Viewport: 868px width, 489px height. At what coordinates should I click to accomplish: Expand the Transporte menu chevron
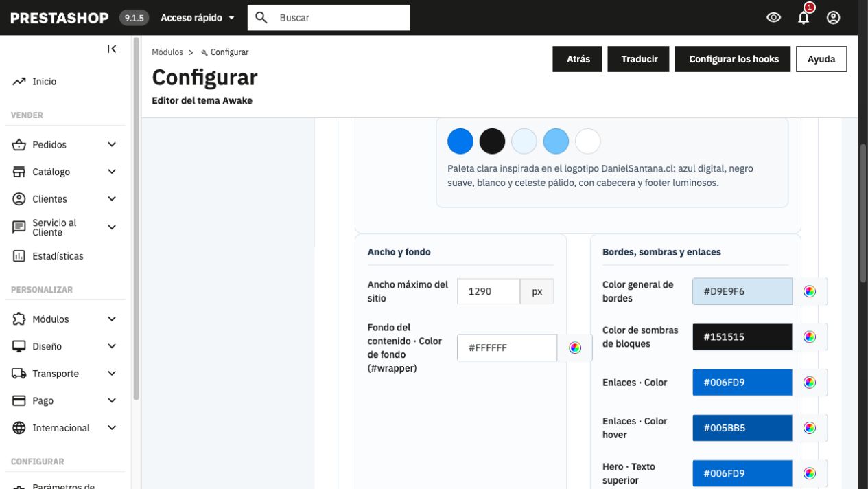[x=112, y=374]
